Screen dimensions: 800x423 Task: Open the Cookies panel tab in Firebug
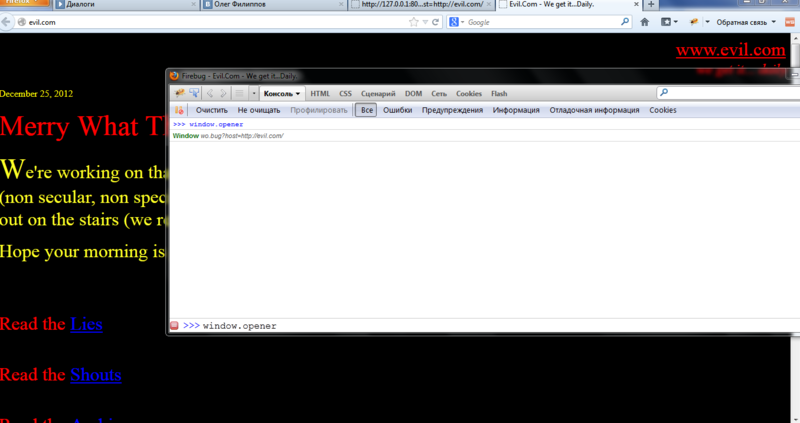468,94
